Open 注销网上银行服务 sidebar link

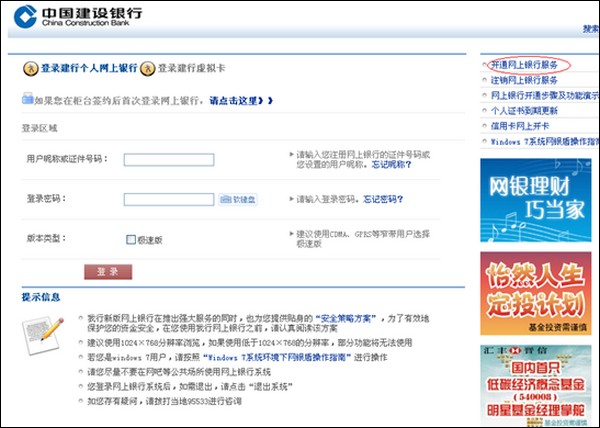(524, 79)
